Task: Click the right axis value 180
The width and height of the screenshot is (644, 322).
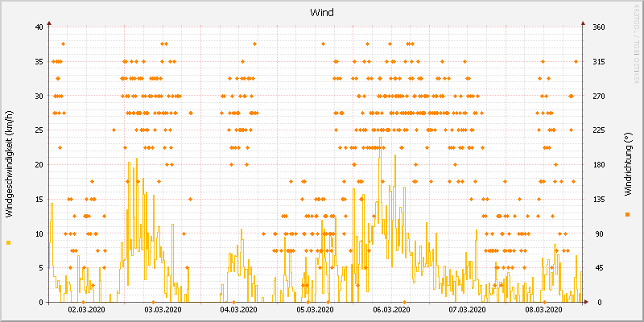Action: coord(599,165)
